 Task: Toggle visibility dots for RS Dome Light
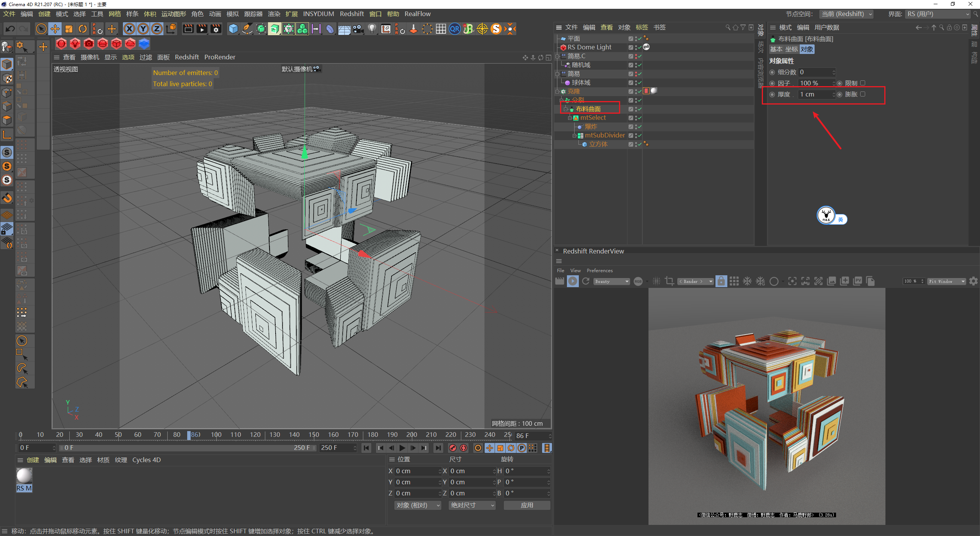636,47
